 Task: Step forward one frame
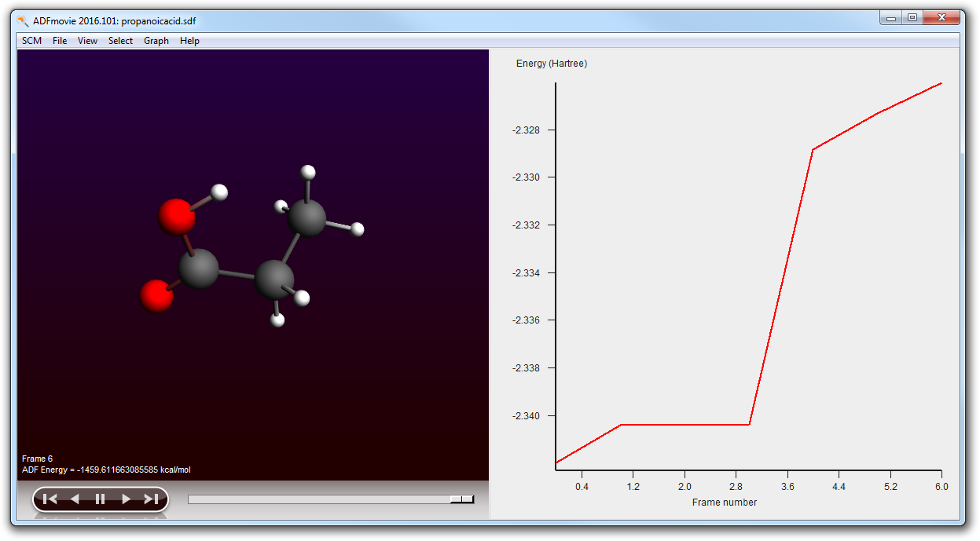click(126, 499)
